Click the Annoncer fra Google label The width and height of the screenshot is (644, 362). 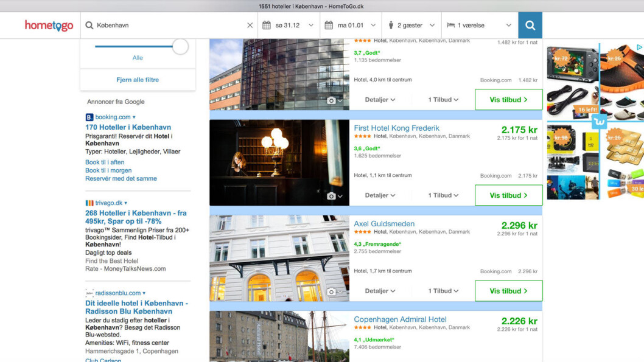coord(116,102)
